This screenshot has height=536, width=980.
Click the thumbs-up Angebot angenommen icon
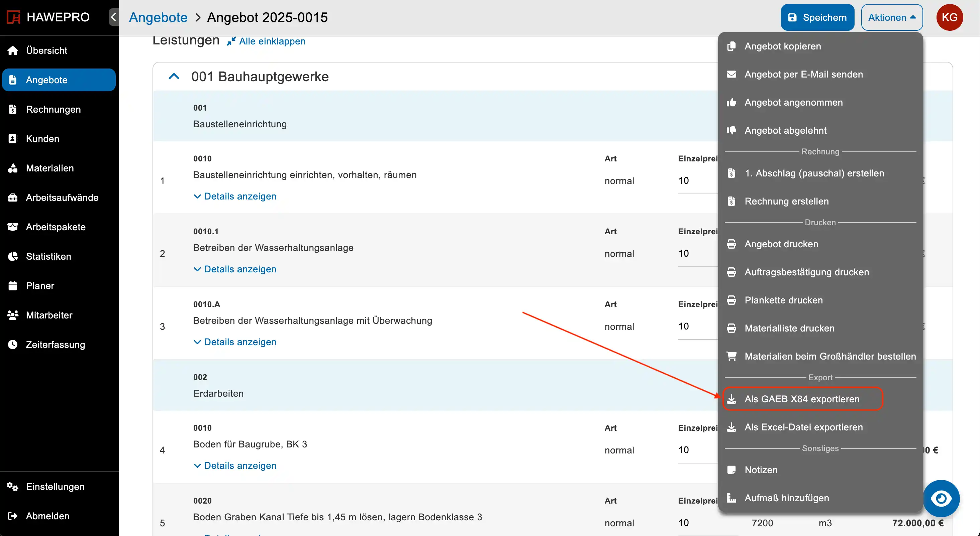click(x=731, y=102)
